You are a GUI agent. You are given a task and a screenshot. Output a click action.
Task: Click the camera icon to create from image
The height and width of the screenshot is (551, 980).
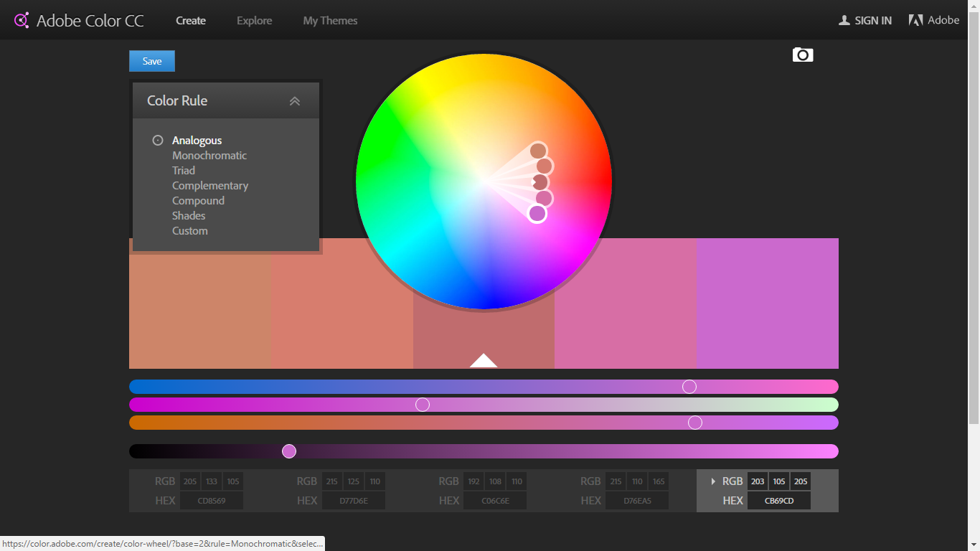[803, 55]
